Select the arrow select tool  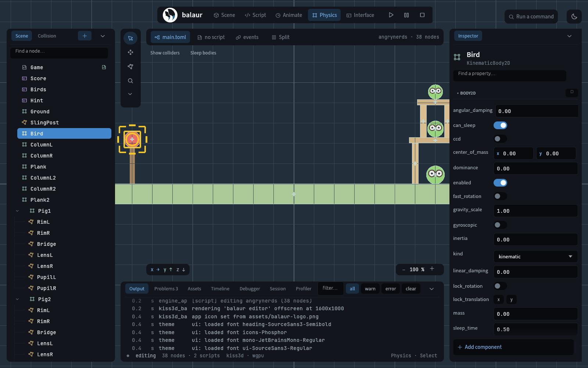coord(130,38)
